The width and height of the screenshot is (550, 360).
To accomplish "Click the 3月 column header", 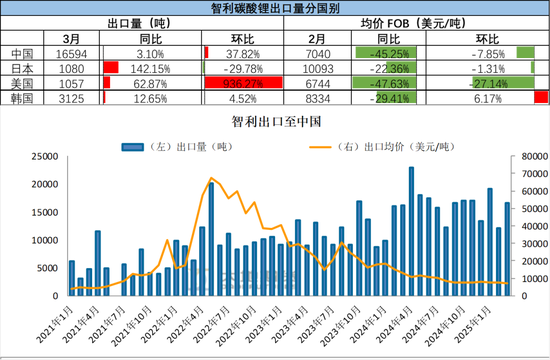I will [x=72, y=38].
